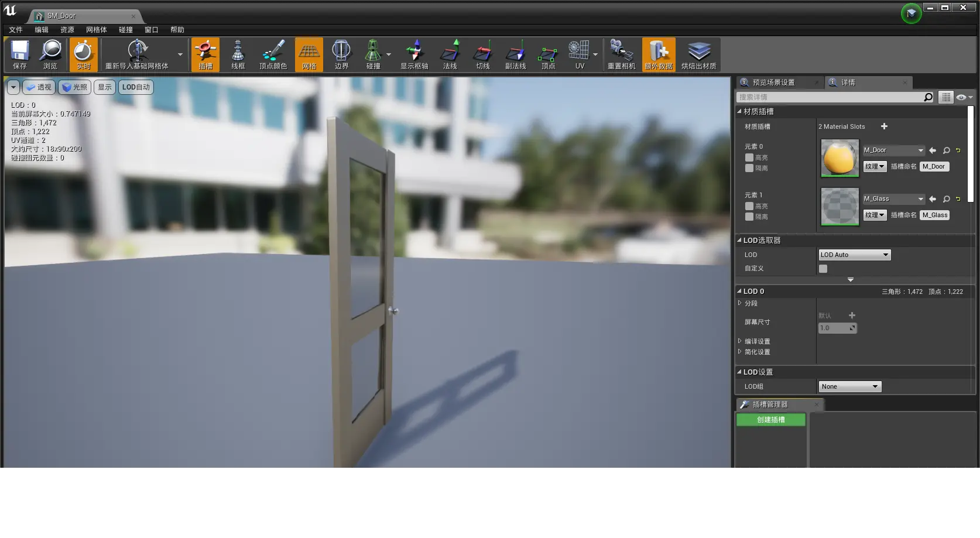The width and height of the screenshot is (980, 538).
Task: Toggle 额外数据 (Additional Data) icon
Action: coord(659,55)
